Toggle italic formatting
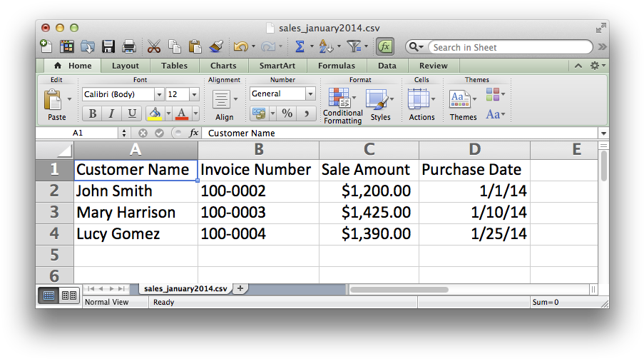The height and width of the screenshot is (359, 644). pos(111,113)
